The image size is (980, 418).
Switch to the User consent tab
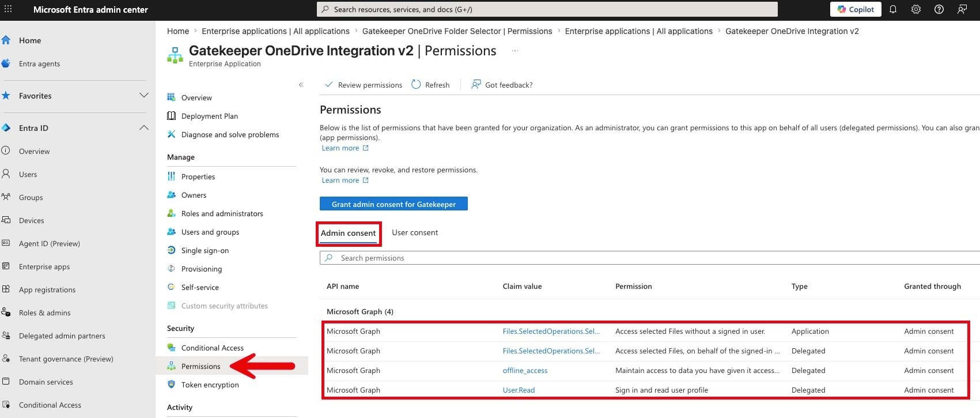[x=415, y=232]
